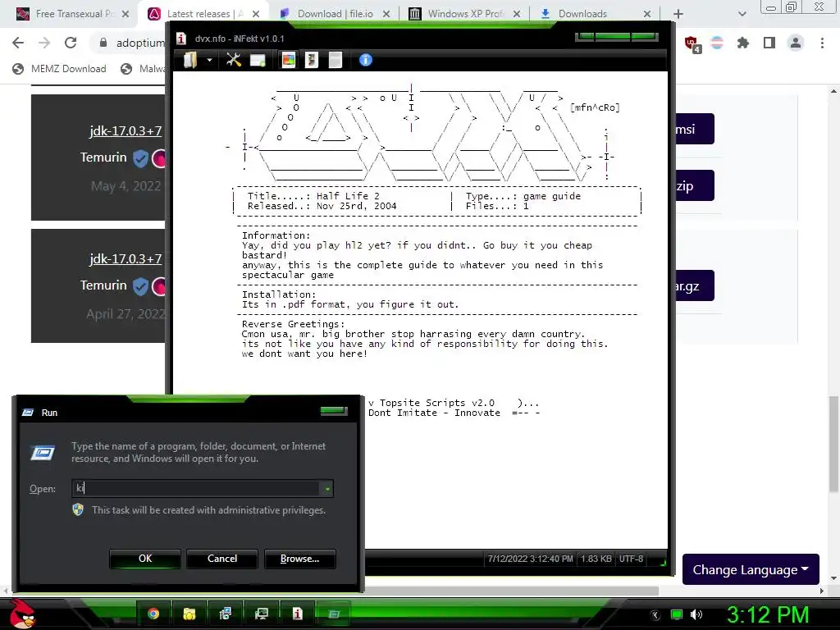Click the green network tray icon
The height and width of the screenshot is (630, 840).
point(677,614)
